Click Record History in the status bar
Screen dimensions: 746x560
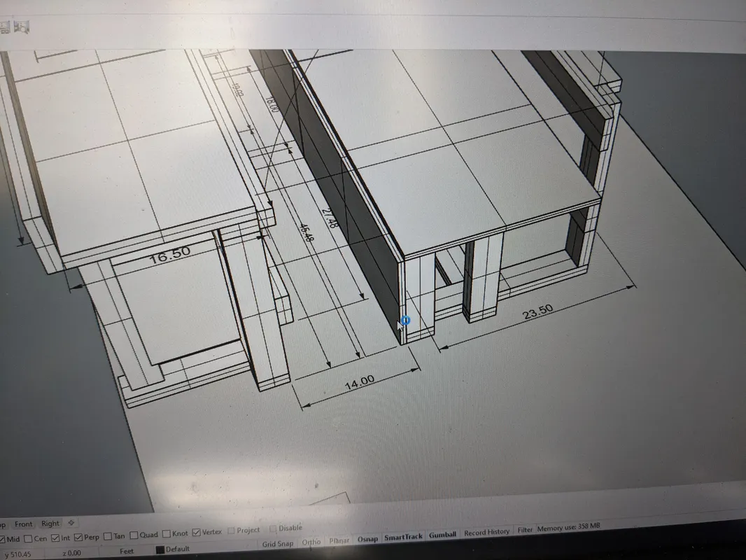(x=486, y=532)
